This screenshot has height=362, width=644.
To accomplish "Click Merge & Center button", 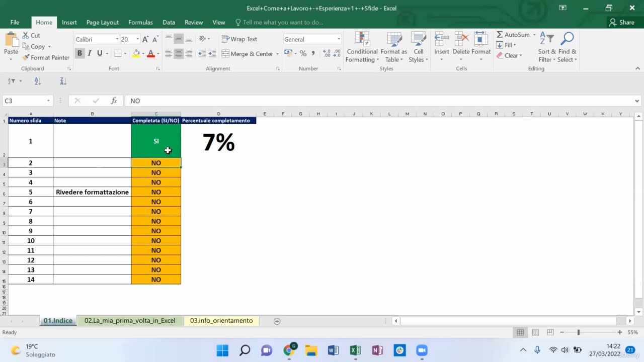I will click(x=247, y=54).
